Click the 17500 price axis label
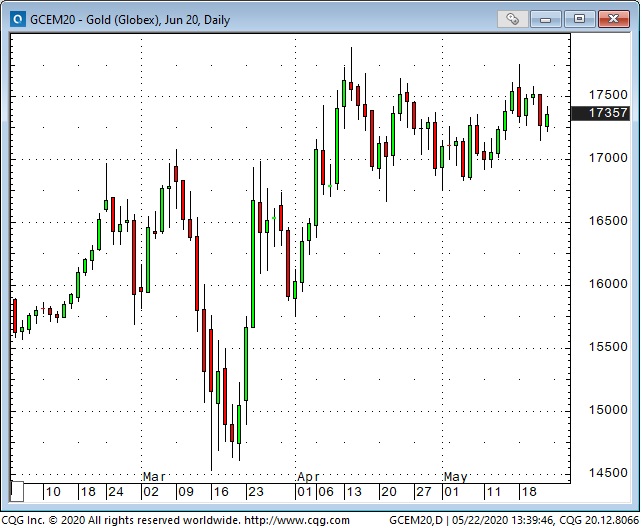The width and height of the screenshot is (642, 528). tap(608, 95)
